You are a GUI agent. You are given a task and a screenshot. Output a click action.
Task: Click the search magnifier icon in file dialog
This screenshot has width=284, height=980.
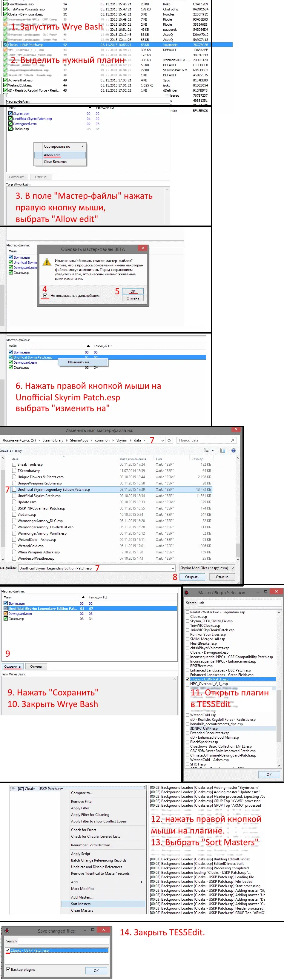coord(232,440)
